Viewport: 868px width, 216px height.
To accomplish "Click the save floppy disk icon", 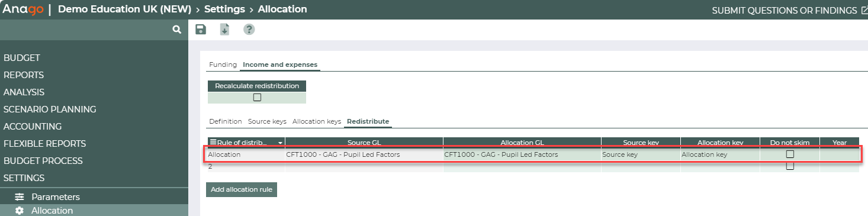I will coord(200,30).
